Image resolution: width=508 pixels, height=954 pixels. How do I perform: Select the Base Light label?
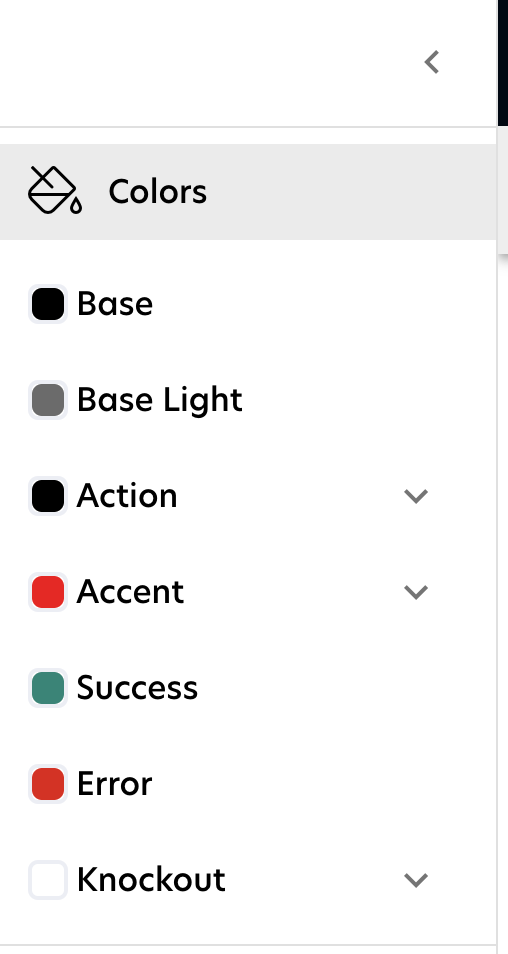(159, 400)
